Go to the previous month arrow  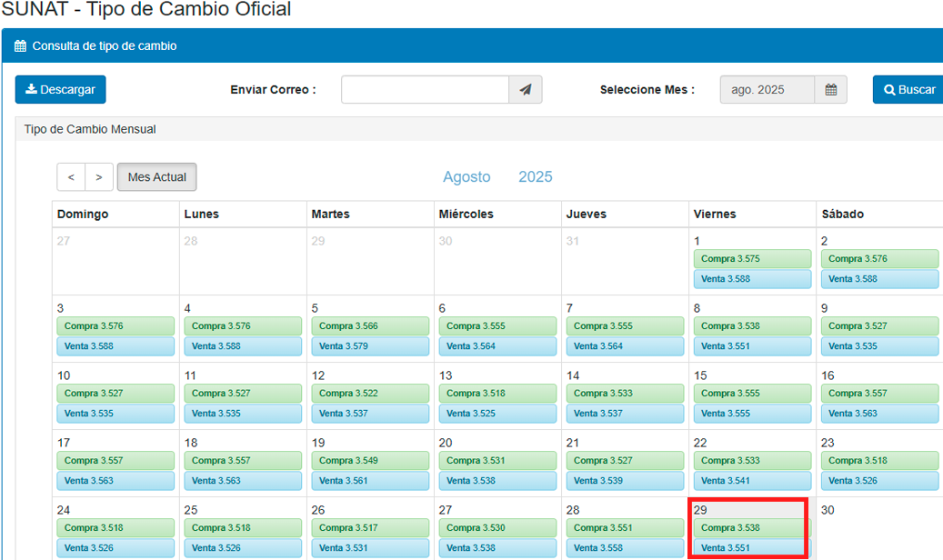[x=71, y=177]
